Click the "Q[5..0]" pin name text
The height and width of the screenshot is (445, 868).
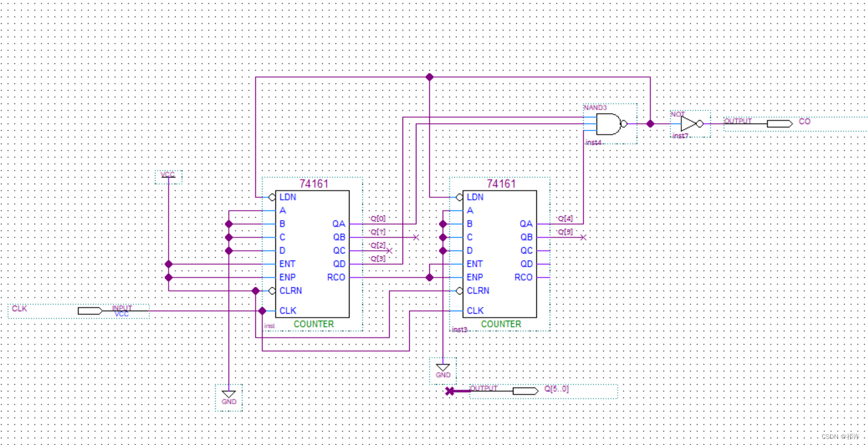[x=556, y=389]
